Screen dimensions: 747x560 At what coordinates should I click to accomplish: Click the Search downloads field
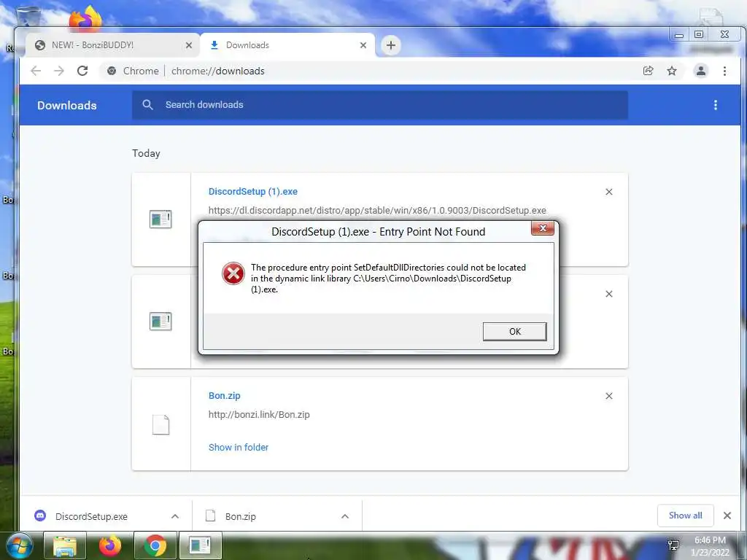pyautogui.click(x=379, y=105)
